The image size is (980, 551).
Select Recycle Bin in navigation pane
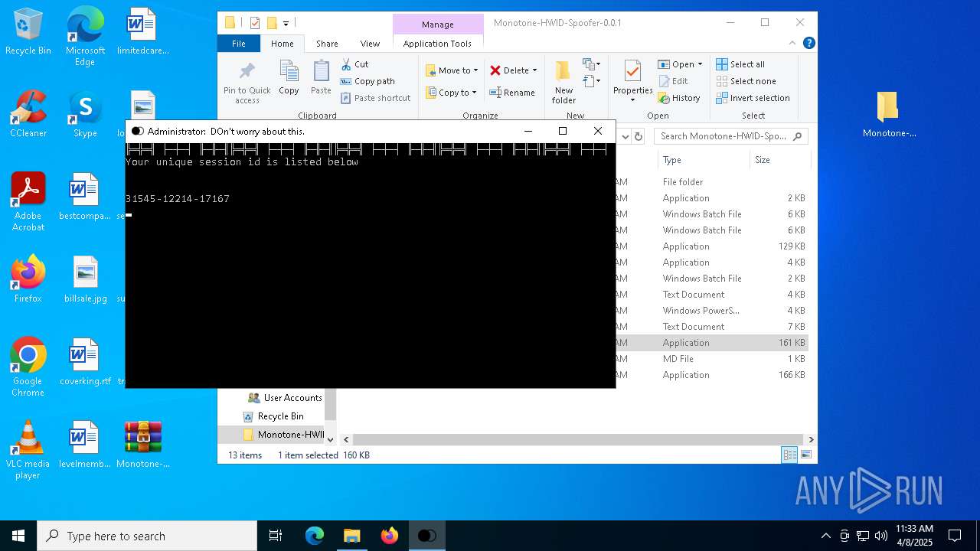(280, 416)
